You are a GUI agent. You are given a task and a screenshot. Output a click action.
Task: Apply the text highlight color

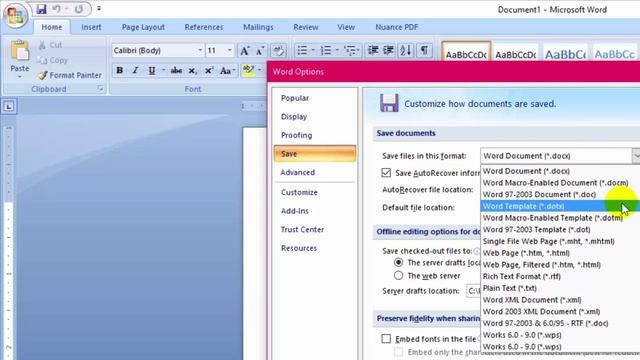[248, 70]
